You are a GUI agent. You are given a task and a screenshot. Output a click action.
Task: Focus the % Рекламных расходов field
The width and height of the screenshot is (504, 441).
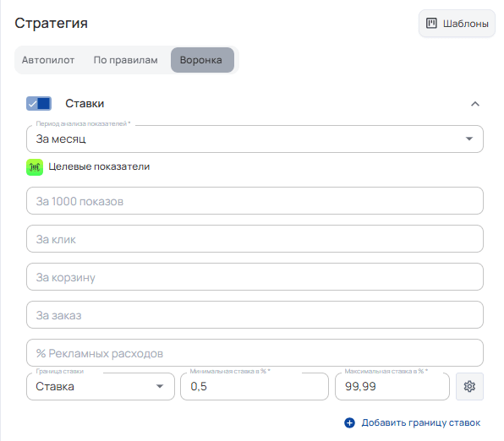click(255, 352)
